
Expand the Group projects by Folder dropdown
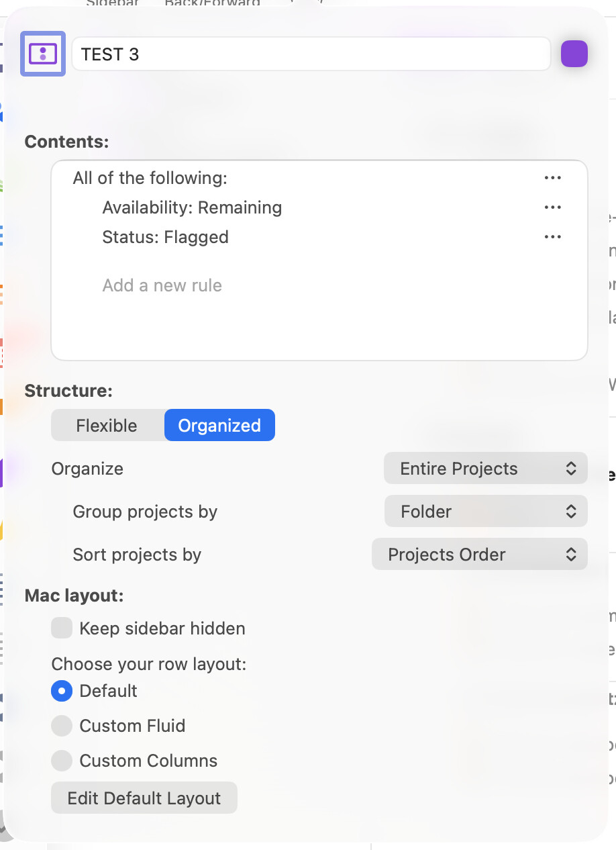point(485,512)
